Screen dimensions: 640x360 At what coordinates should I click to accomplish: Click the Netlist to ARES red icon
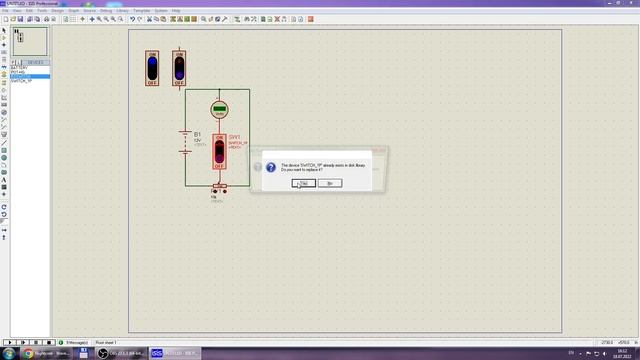click(x=311, y=19)
